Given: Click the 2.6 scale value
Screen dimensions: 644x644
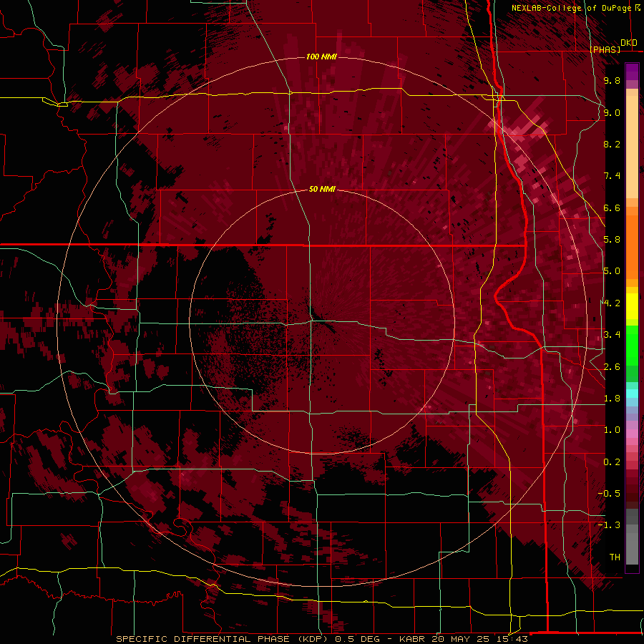Looking at the screenshot, I should (612, 367).
